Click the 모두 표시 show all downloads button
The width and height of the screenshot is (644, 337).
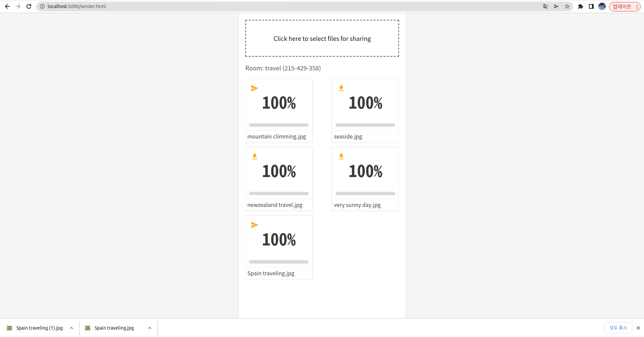618,328
